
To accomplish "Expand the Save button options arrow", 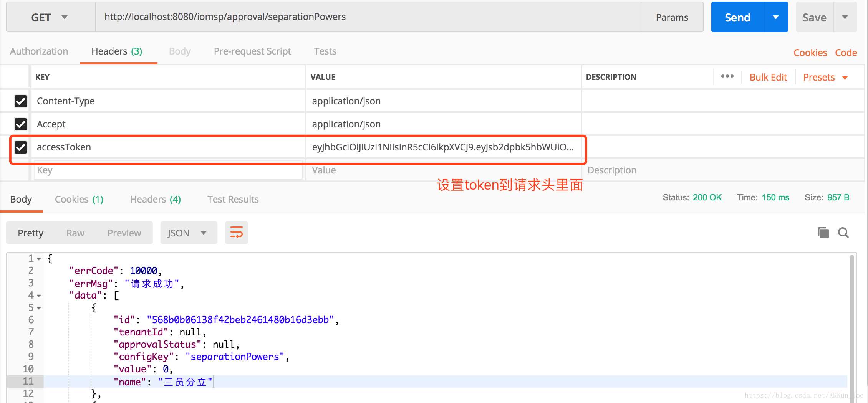I will click(845, 17).
